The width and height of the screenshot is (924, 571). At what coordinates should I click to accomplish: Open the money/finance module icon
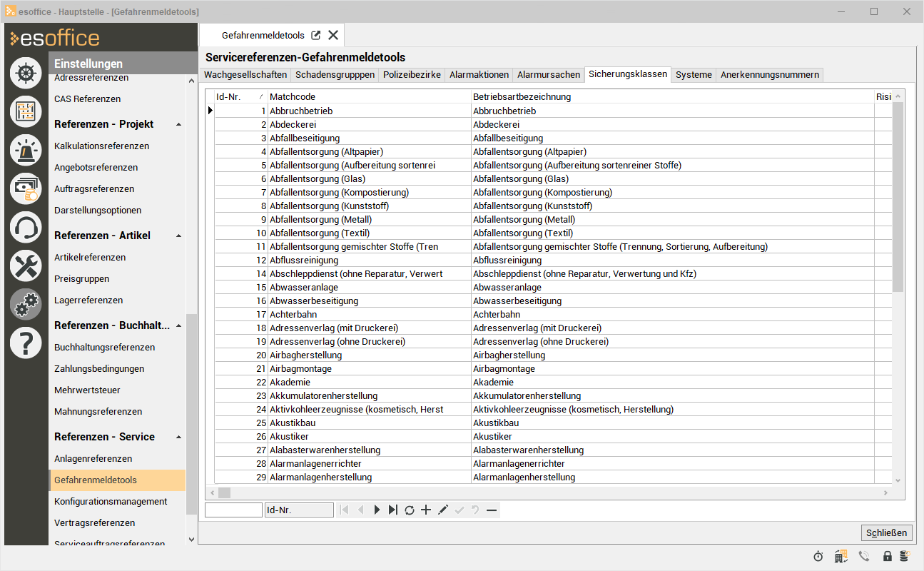26,188
